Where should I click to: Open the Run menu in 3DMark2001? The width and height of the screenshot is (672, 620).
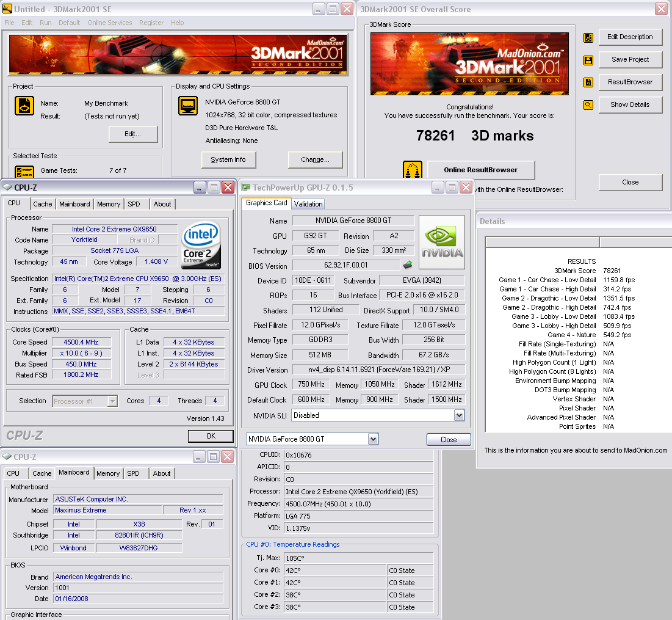45,23
